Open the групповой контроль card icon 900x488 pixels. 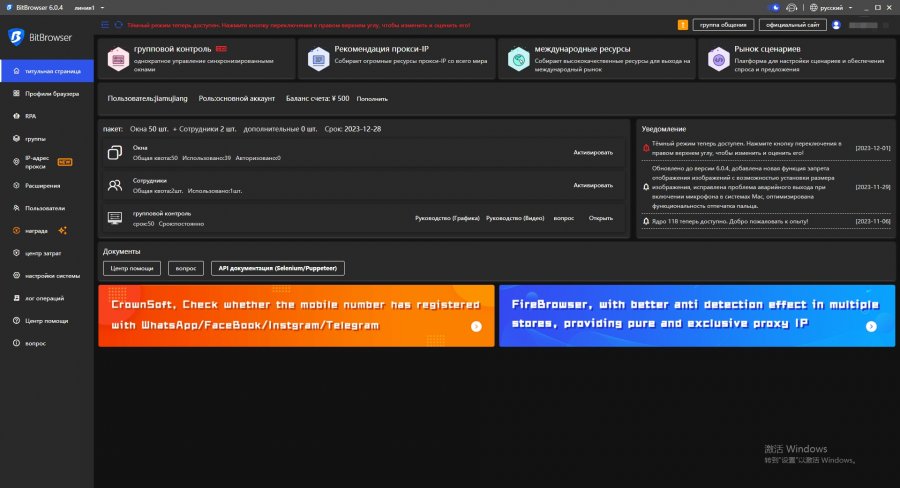pos(118,59)
